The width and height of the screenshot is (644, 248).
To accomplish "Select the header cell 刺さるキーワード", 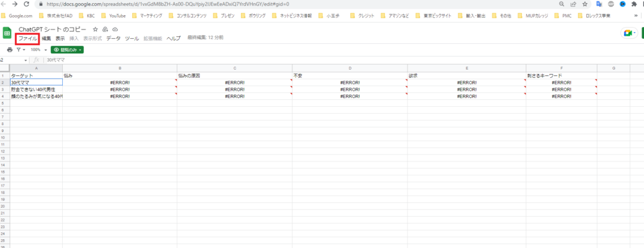I will click(562, 76).
